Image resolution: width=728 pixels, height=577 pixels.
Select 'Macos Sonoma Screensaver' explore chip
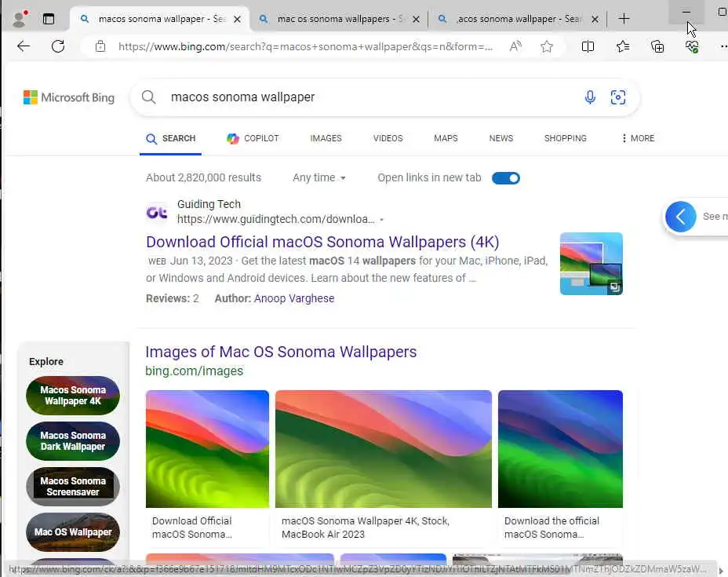pos(73,487)
